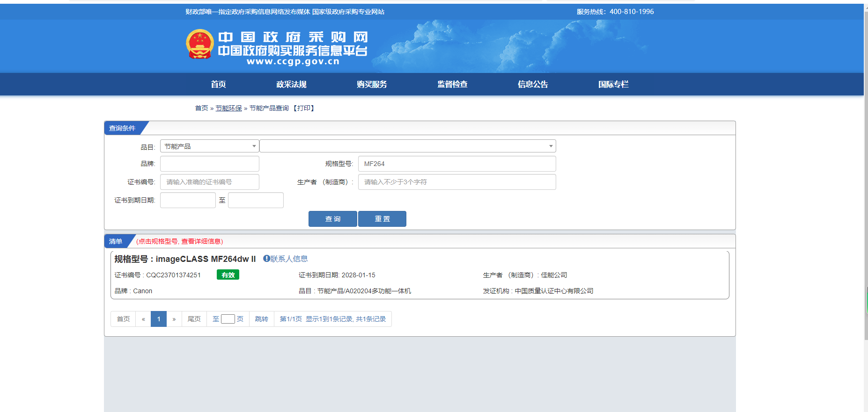
Task: Click the issuer 中国质量认证中心有限公司
Action: [554, 291]
